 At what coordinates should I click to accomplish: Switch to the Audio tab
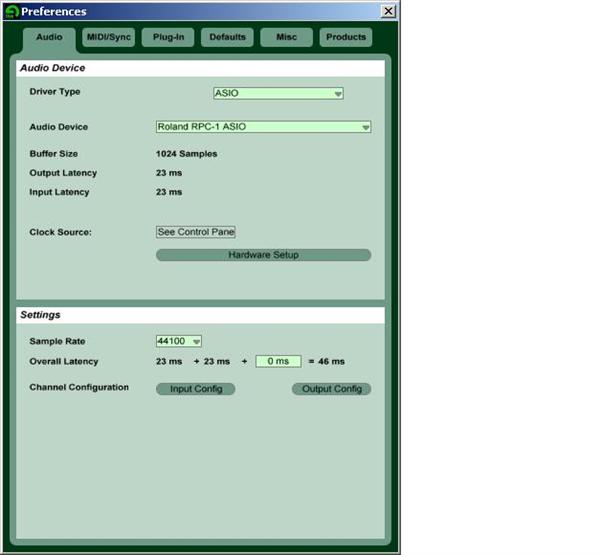coord(49,38)
